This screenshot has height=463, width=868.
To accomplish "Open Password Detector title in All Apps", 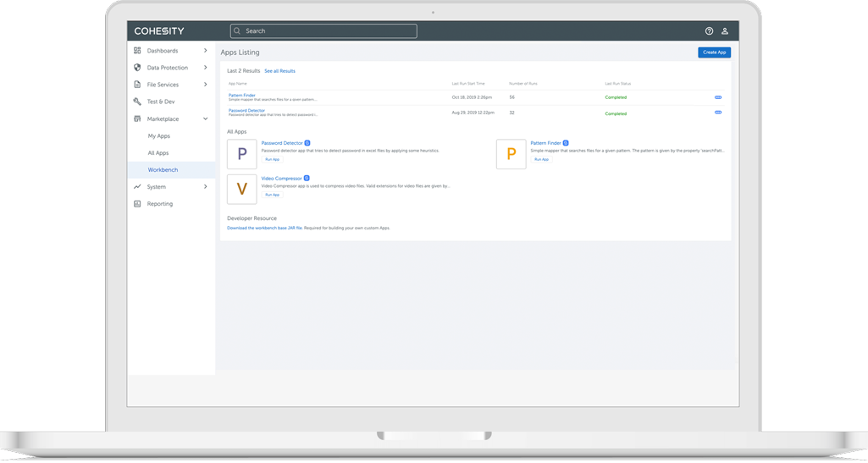I will click(x=282, y=143).
